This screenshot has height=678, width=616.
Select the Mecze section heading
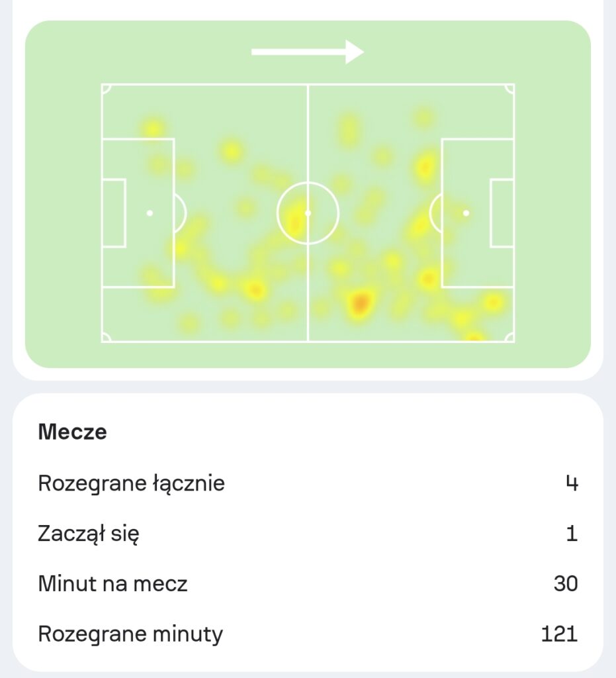point(73,432)
